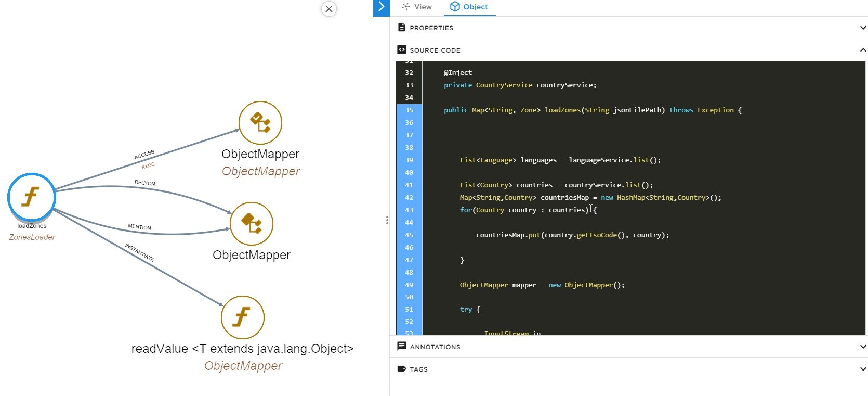This screenshot has height=396, width=868.
Task: Select the middle ObjectMapper node icon
Action: [252, 224]
